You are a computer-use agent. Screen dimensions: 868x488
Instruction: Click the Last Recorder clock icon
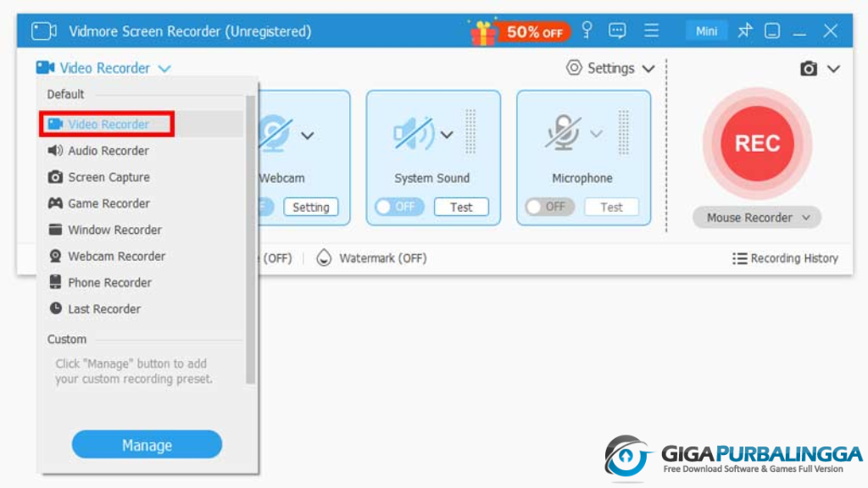pyautogui.click(x=55, y=308)
